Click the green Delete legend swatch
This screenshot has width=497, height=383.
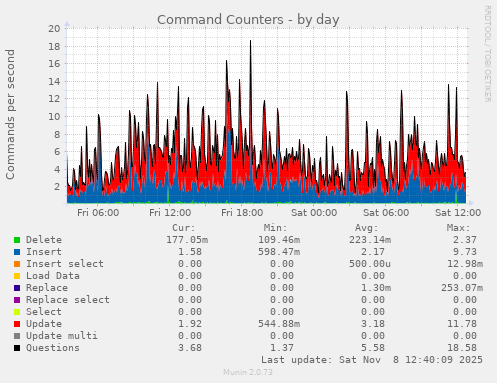point(17,240)
